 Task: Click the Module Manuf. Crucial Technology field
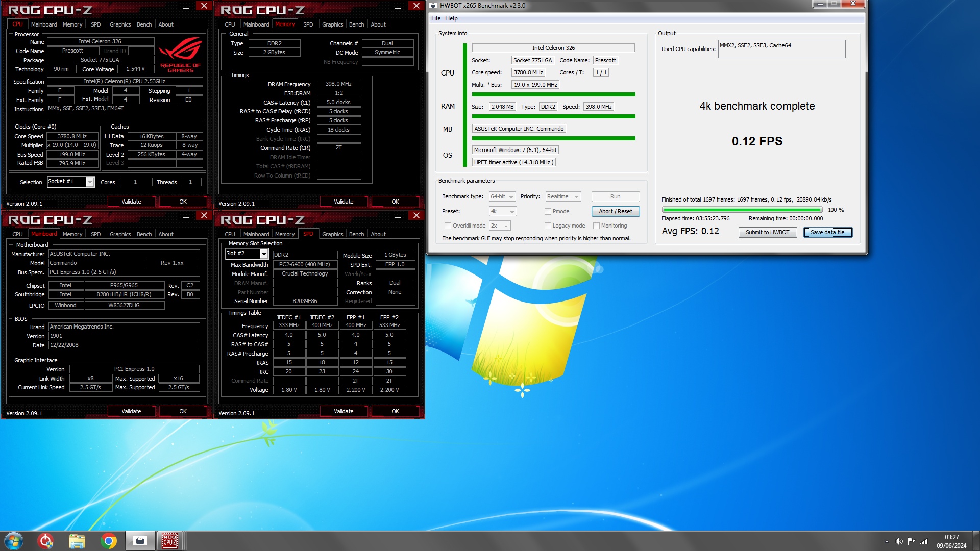coord(305,274)
